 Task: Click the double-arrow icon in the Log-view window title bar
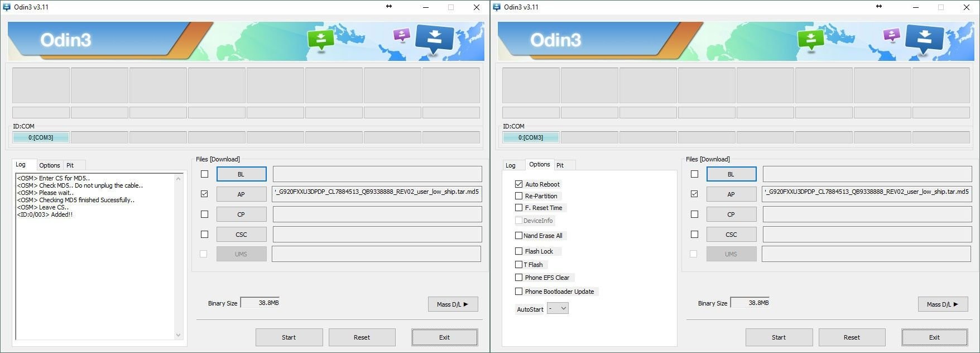click(x=389, y=7)
